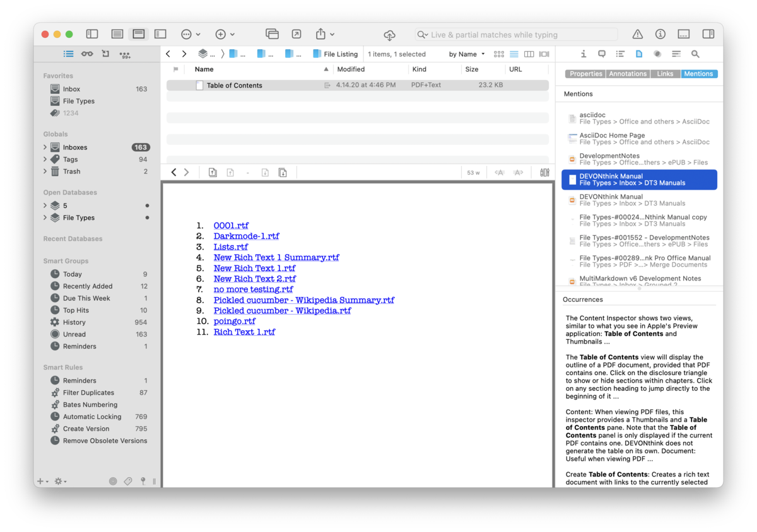Select the reading list glasses icon
757x532 pixels.
click(87, 54)
